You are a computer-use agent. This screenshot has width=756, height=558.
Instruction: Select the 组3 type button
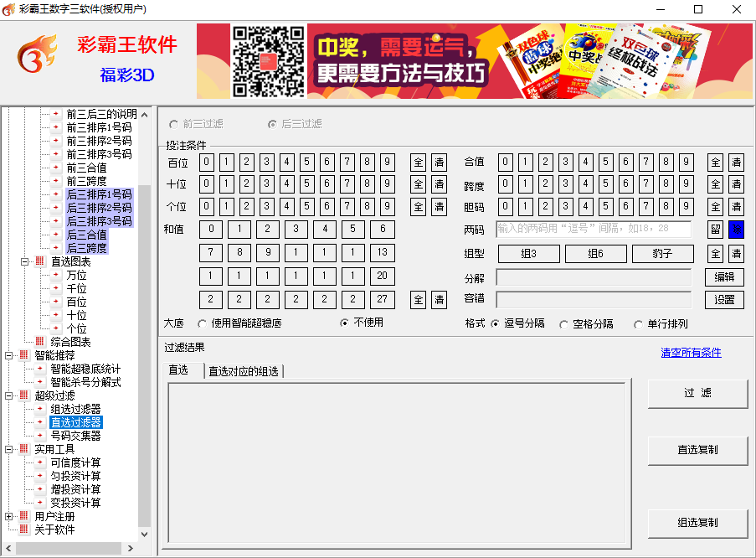529,253
